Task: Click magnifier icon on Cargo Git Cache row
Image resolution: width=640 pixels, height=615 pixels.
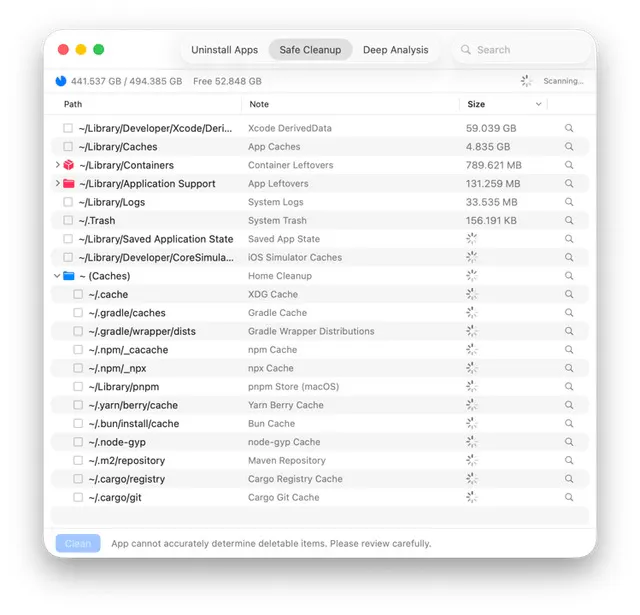Action: [x=569, y=497]
